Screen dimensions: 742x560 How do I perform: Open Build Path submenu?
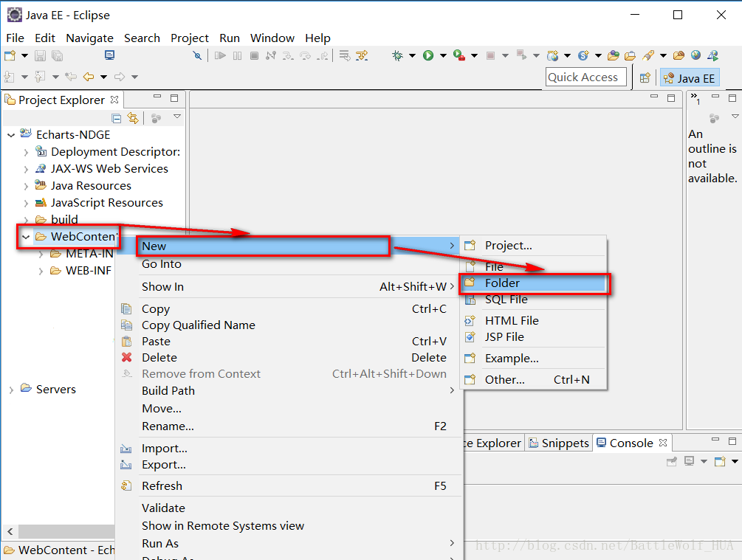pos(289,391)
